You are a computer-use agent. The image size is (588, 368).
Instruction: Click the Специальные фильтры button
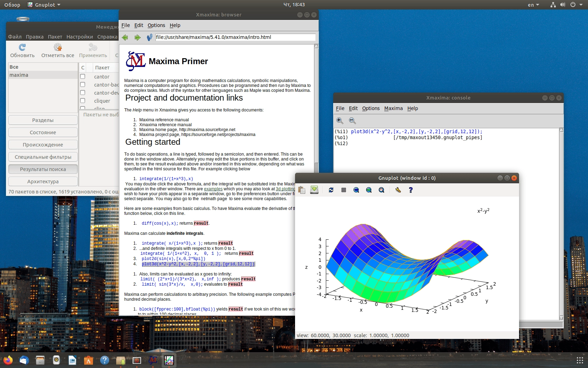click(43, 157)
